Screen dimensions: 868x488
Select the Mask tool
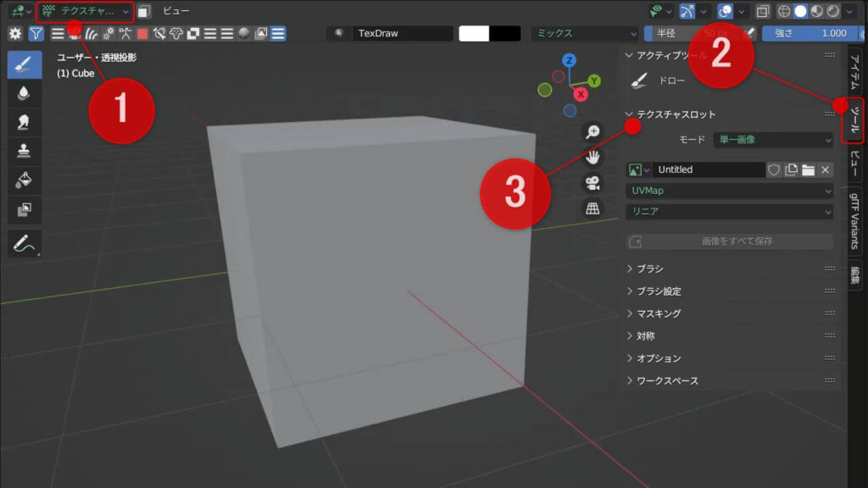(24, 209)
